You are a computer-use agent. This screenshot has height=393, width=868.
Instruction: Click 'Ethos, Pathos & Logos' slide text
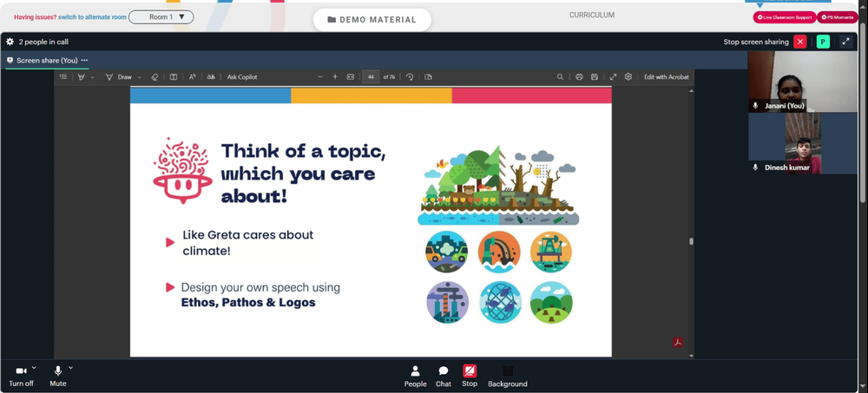tap(248, 303)
